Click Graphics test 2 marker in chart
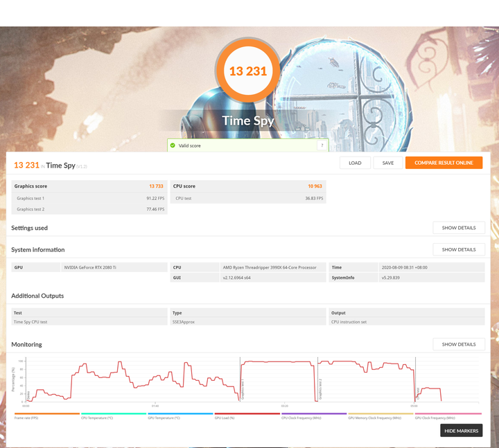 pos(320,390)
